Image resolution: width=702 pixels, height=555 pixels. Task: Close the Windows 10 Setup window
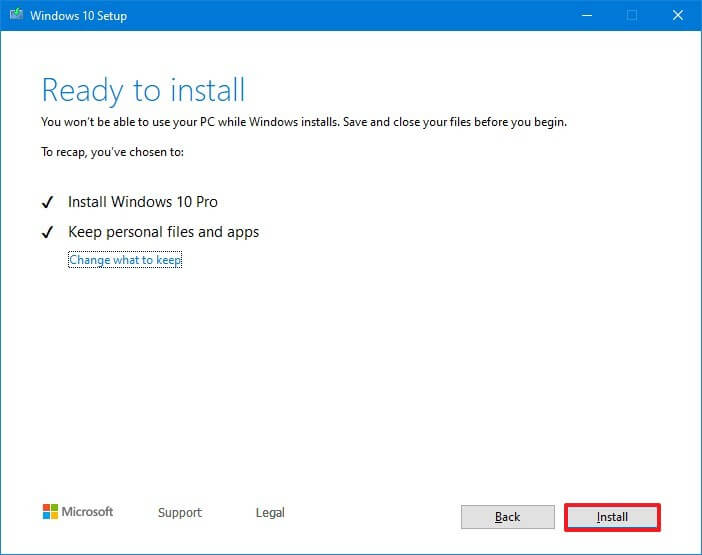[x=677, y=16]
